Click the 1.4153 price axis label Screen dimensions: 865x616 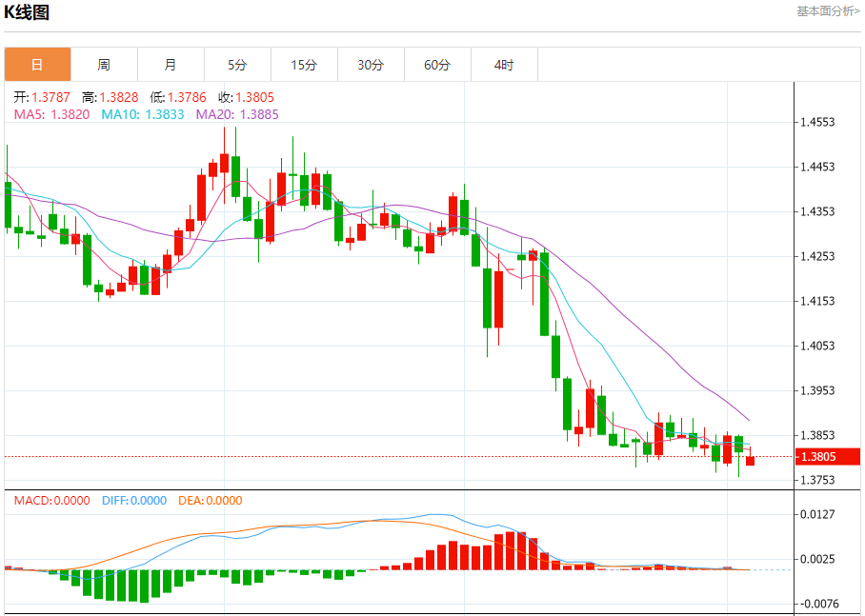[817, 301]
